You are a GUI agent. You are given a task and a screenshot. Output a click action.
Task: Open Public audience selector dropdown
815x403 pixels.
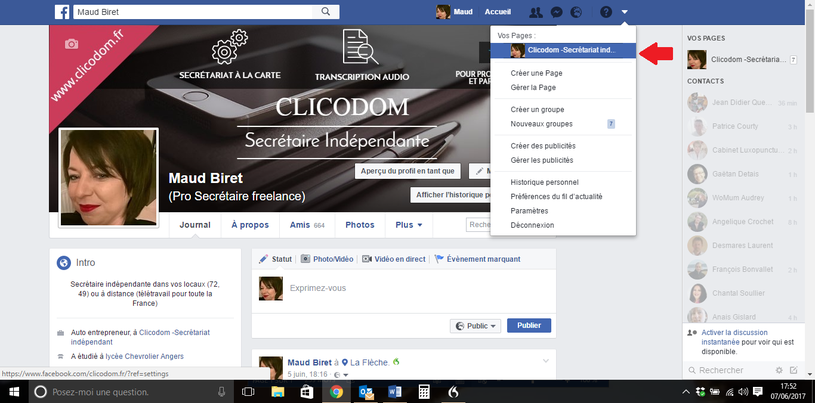476,326
